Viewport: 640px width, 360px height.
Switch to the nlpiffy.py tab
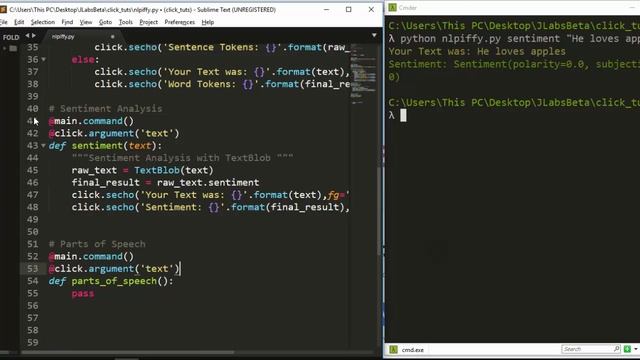(x=63, y=36)
